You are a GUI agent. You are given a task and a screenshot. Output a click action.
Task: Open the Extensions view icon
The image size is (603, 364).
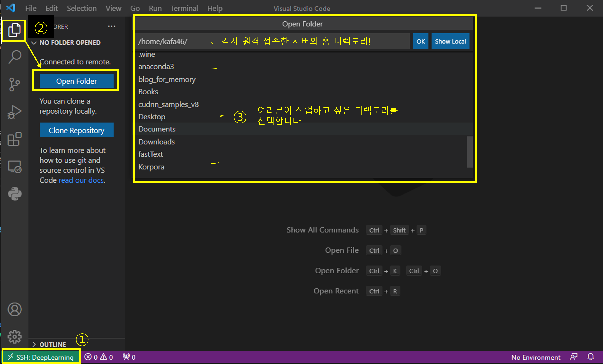(15, 139)
